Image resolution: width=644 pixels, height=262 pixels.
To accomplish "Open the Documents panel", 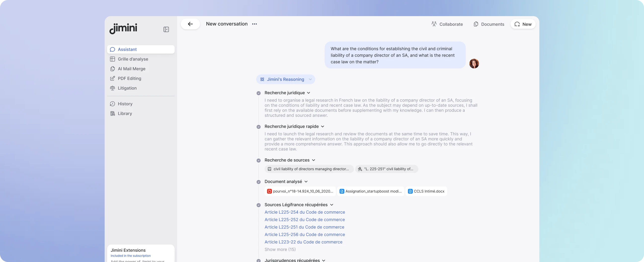I will [x=489, y=24].
